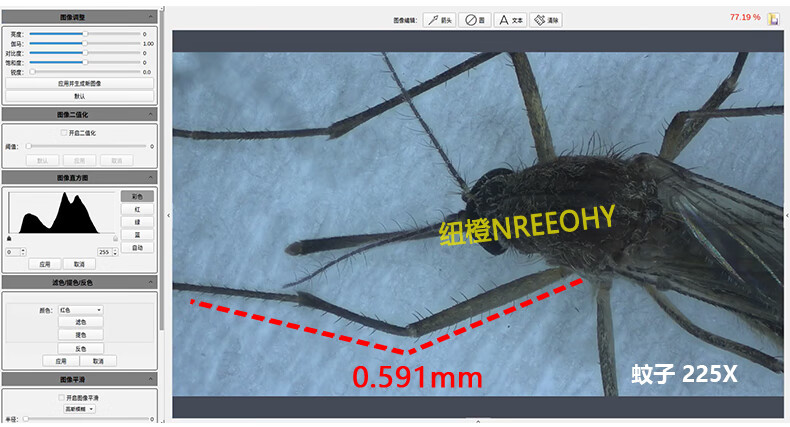This screenshot has width=790, height=427.
Task: Click histogram black point triangle marker
Action: coord(9,238)
